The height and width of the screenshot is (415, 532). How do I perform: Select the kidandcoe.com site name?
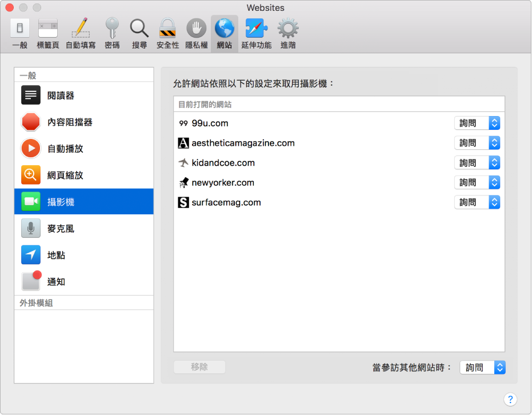223,163
